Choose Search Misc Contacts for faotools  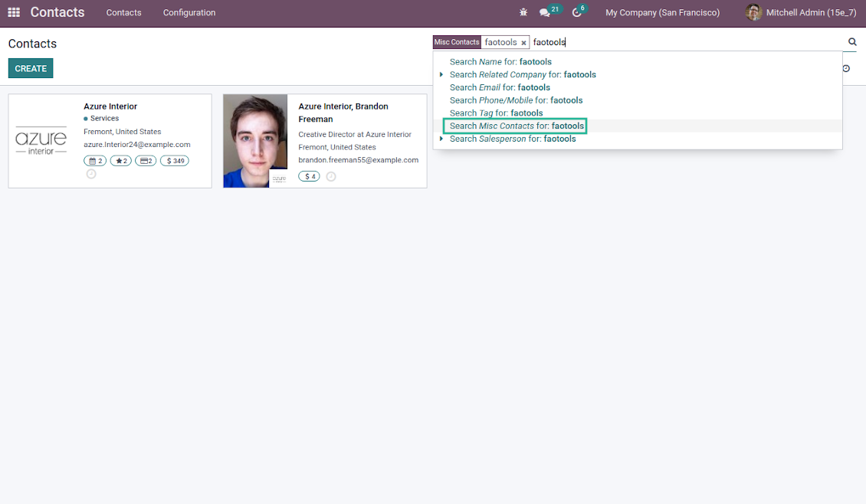(517, 126)
